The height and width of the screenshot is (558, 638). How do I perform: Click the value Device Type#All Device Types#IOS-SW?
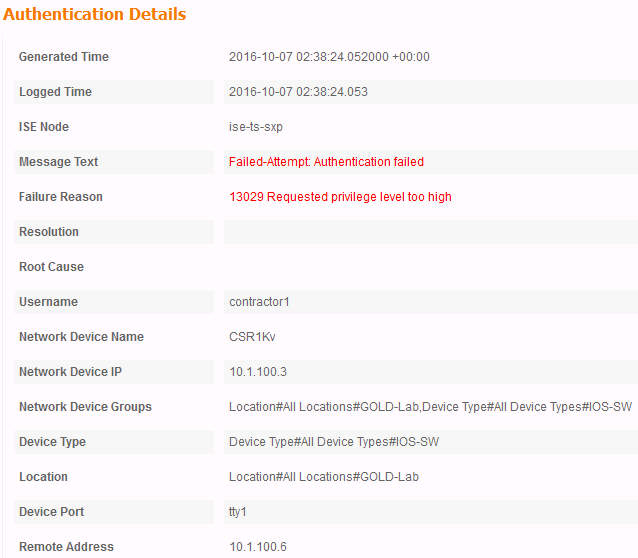pos(334,442)
